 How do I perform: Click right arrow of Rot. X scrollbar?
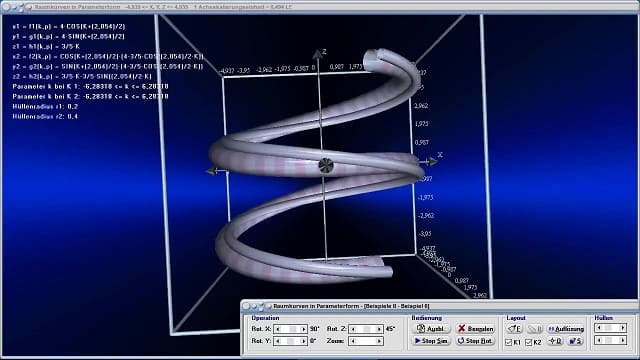303,329
